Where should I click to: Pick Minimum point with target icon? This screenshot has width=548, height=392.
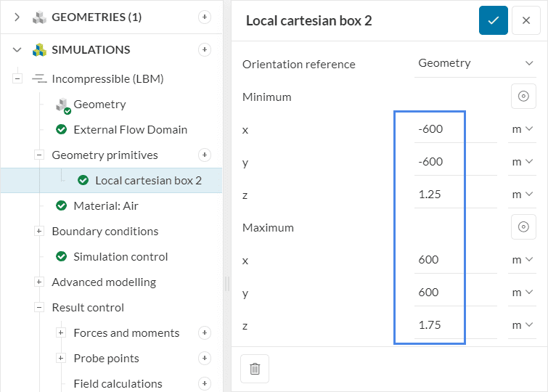(x=523, y=96)
